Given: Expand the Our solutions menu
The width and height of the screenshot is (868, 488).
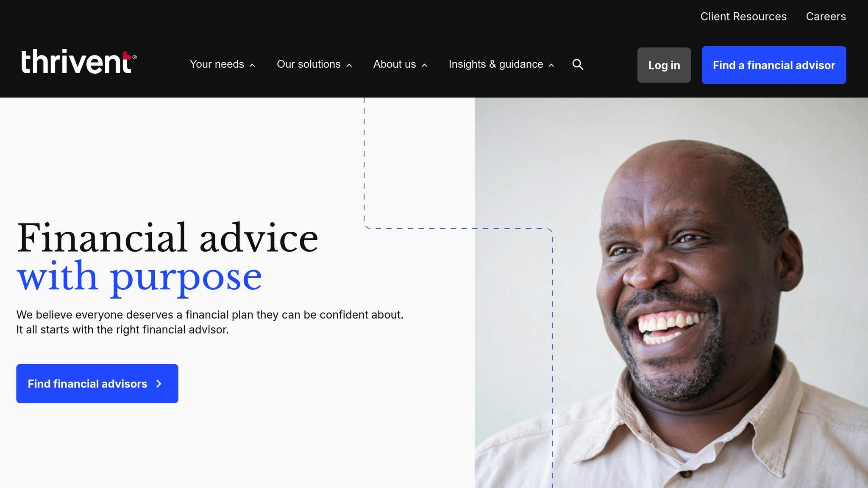Looking at the screenshot, I should (314, 64).
